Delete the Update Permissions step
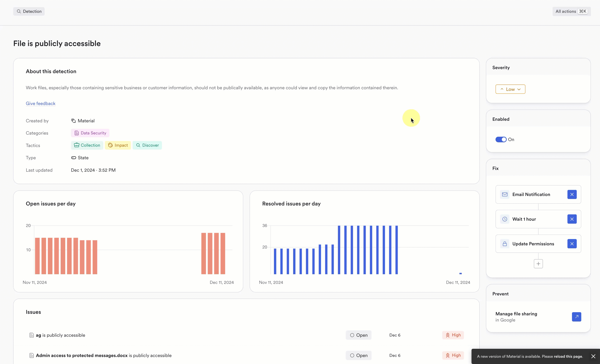The image size is (600, 364). tap(572, 244)
